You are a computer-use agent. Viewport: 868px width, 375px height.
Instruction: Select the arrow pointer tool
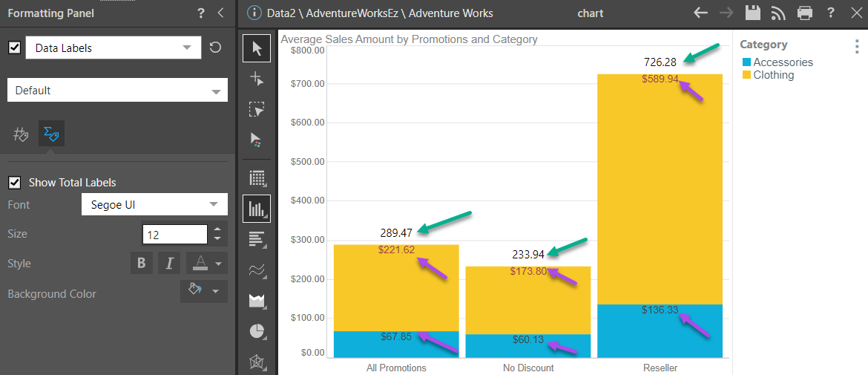(257, 49)
